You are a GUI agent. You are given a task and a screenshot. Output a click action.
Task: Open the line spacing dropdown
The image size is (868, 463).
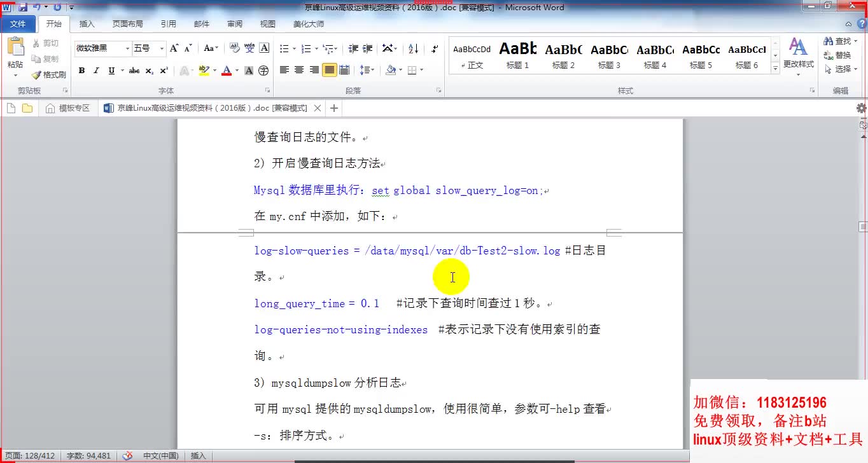367,70
